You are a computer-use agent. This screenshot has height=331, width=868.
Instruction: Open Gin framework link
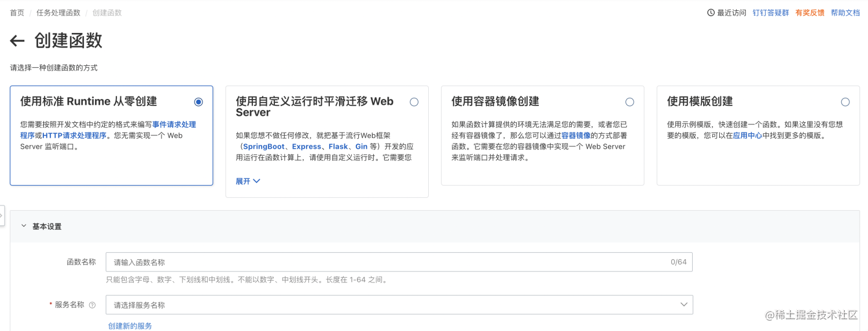point(362,146)
